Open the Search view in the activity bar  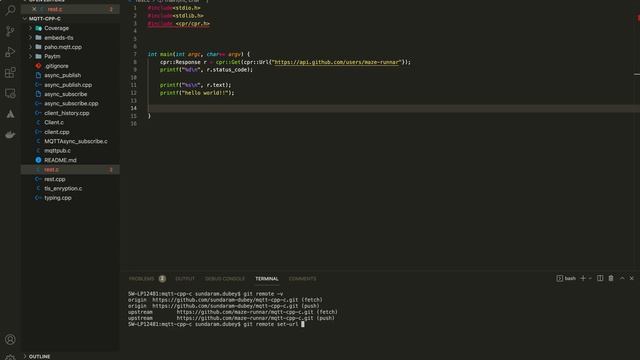[10, 10]
